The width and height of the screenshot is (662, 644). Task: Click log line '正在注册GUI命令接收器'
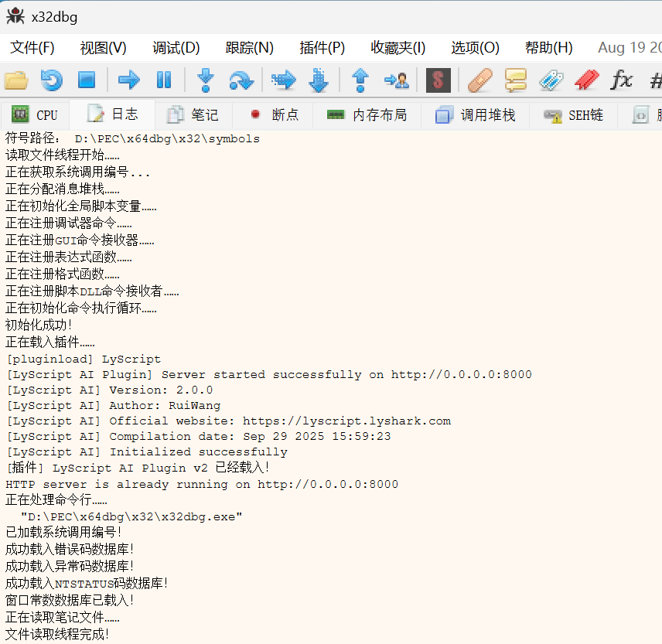(80, 240)
